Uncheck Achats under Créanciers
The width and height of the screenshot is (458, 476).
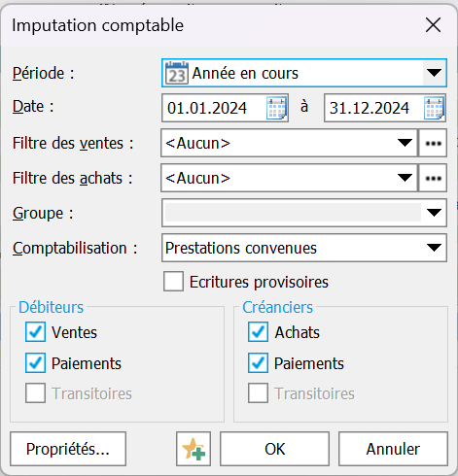click(x=258, y=331)
